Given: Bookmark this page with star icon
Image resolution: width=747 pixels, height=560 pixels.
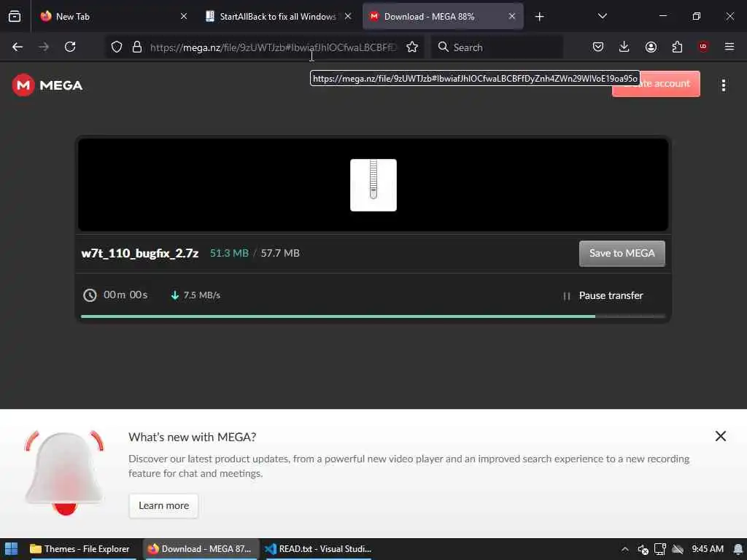Looking at the screenshot, I should click(x=412, y=47).
